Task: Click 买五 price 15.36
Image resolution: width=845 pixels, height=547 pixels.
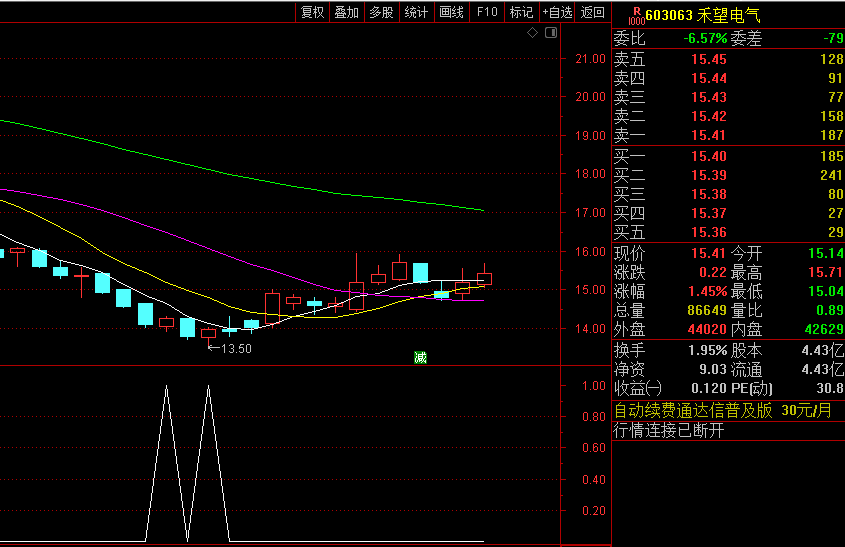Action: click(709, 232)
